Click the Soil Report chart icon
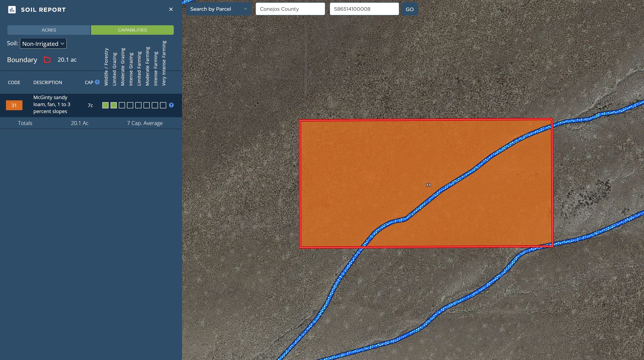644x360 pixels. [12, 10]
